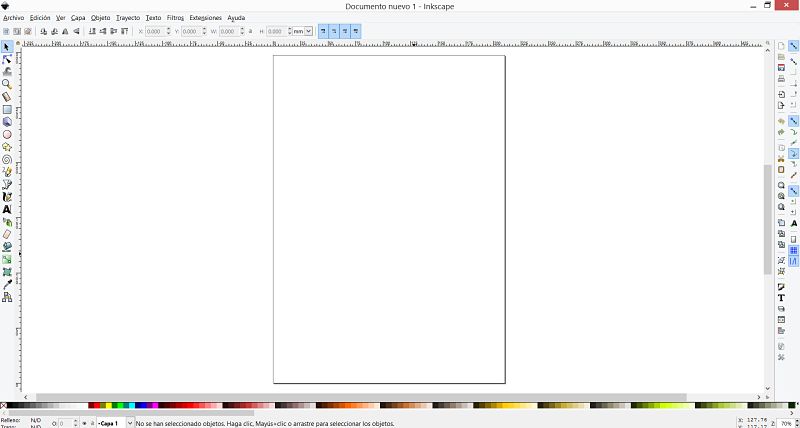
Task: Click the opacity O spinner arrows
Action: [x=76, y=423]
